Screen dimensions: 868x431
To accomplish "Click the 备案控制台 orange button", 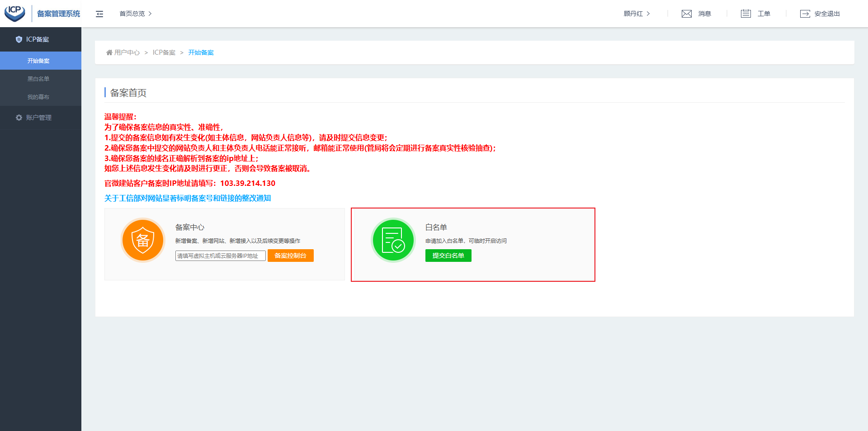I will pos(291,256).
